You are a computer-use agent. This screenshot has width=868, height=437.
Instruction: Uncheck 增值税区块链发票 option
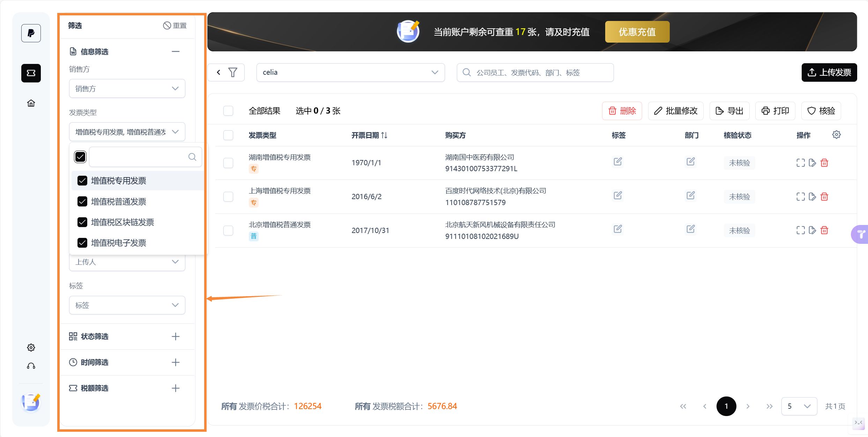coord(82,222)
